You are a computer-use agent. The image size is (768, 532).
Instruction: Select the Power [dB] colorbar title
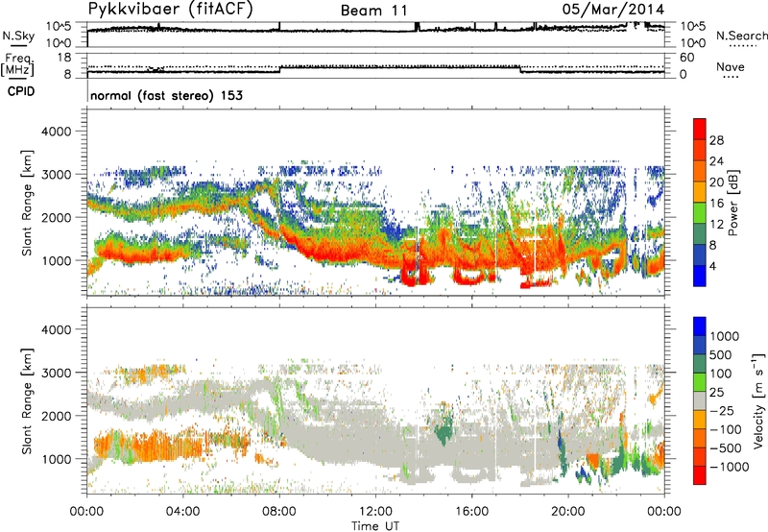pyautogui.click(x=732, y=203)
